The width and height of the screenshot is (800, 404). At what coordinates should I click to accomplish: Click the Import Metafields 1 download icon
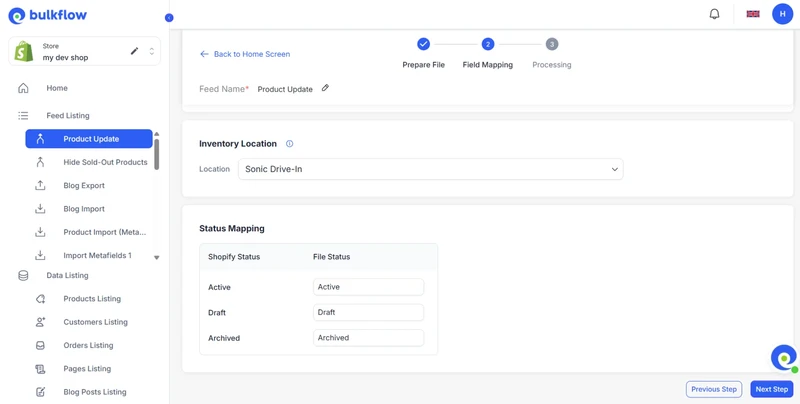click(40, 256)
